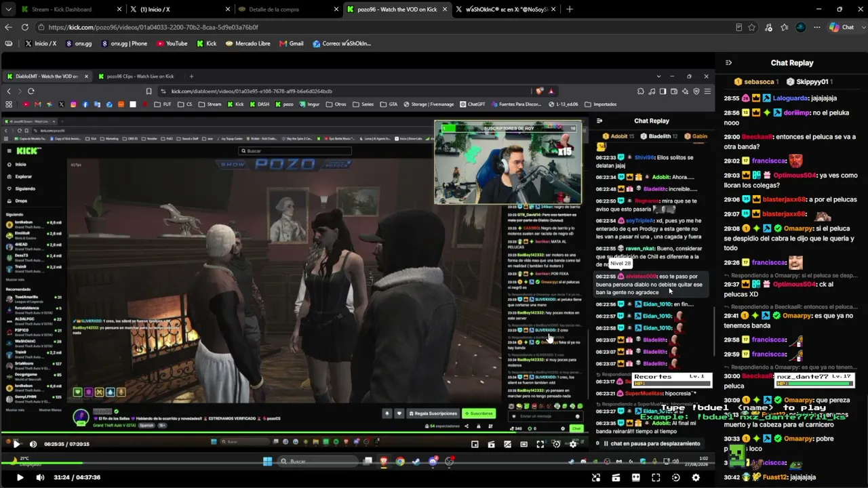Click the circular arrow icon beside the settings gear
The width and height of the screenshot is (868, 488).
pos(675,477)
